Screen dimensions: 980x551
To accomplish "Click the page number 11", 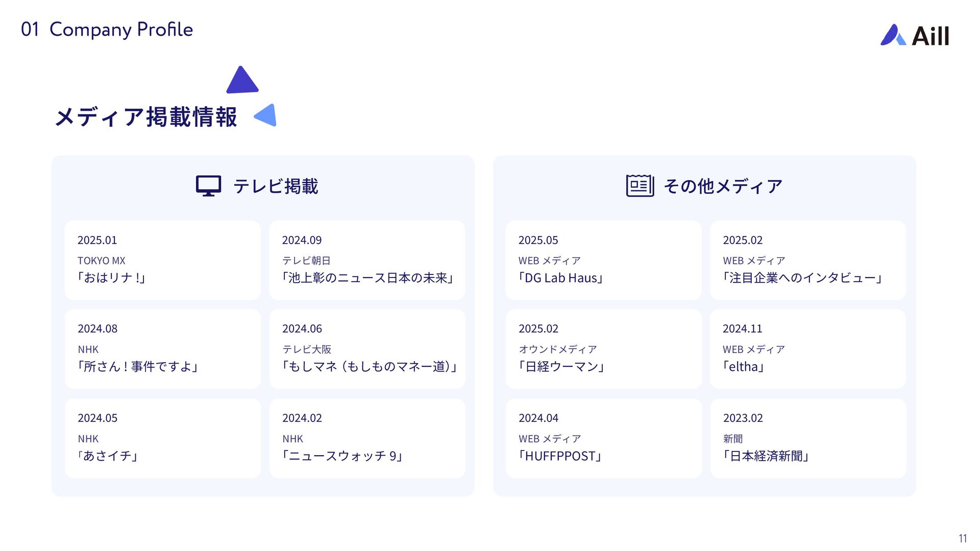I will click(x=963, y=538).
